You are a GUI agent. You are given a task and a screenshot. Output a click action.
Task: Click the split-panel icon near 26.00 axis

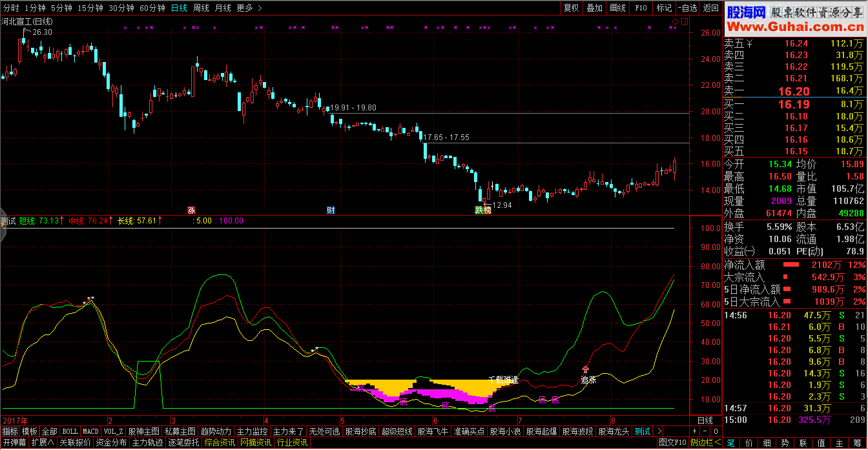tap(685, 22)
